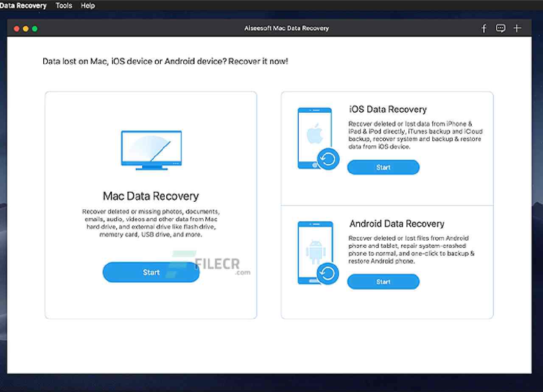Viewport: 543px width, 392px height.
Task: Maximize the window with green button
Action: click(x=35, y=28)
